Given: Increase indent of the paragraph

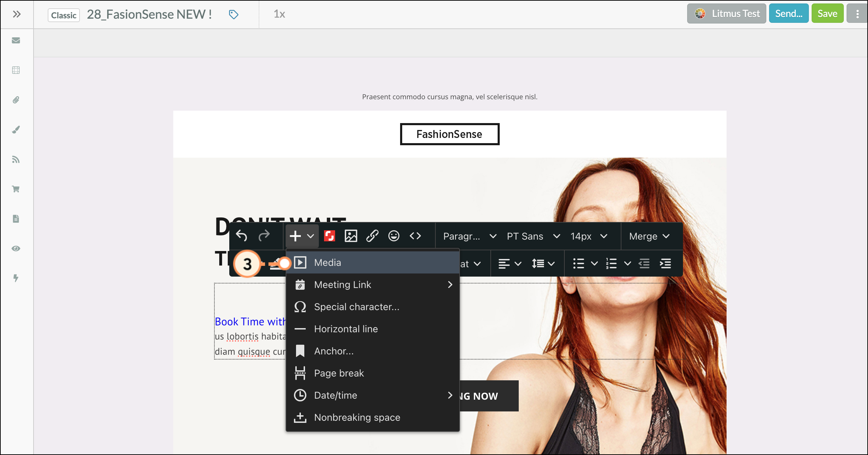Looking at the screenshot, I should (666, 264).
